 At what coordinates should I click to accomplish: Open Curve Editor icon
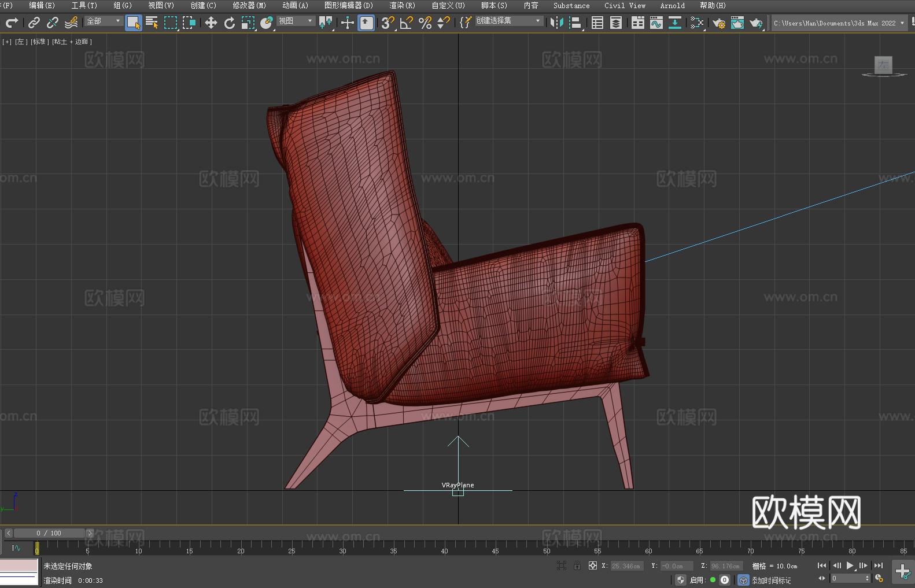pos(656,23)
